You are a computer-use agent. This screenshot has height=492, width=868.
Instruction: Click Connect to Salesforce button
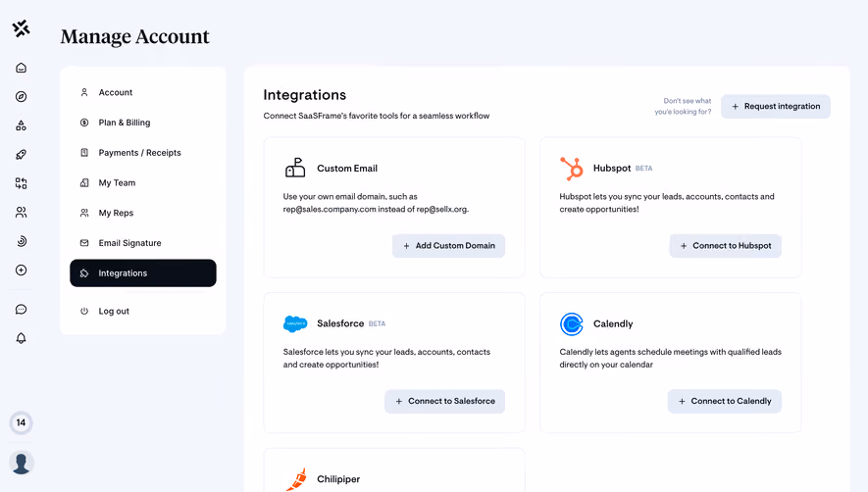point(444,401)
